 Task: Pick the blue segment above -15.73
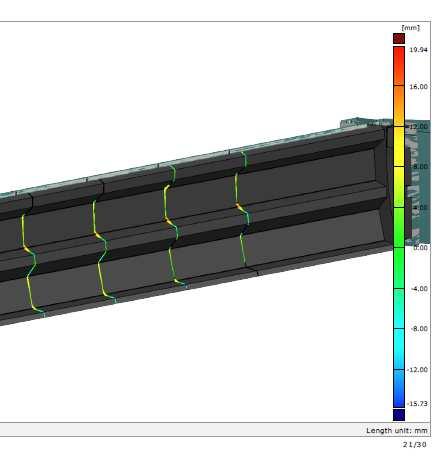[399, 388]
